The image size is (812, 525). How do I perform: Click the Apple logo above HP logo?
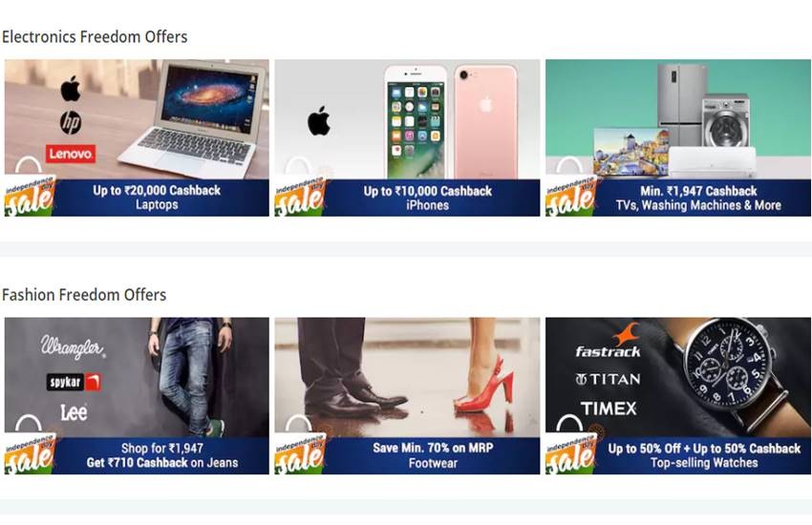[71, 89]
